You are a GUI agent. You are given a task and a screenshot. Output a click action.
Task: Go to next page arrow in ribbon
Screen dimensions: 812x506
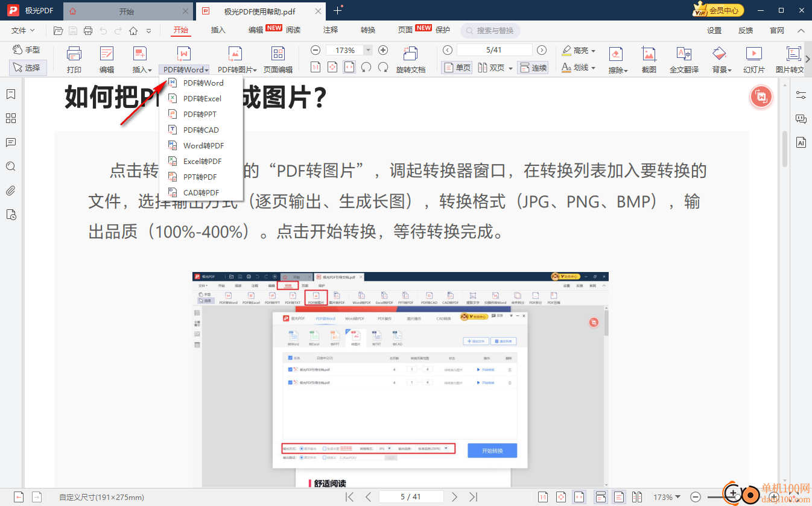click(x=542, y=50)
